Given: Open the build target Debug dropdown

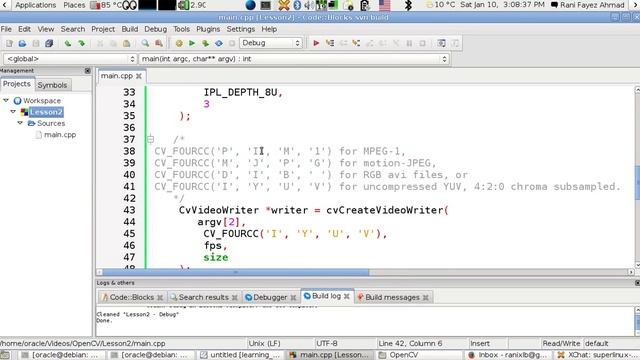Looking at the screenshot, I should tap(271, 43).
